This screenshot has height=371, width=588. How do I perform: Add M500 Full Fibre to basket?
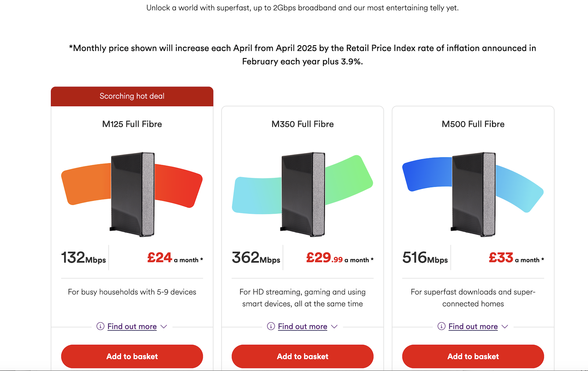point(473,356)
